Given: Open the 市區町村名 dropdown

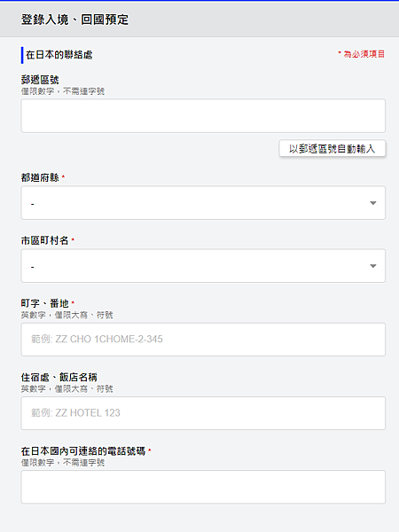Looking at the screenshot, I should (203, 266).
